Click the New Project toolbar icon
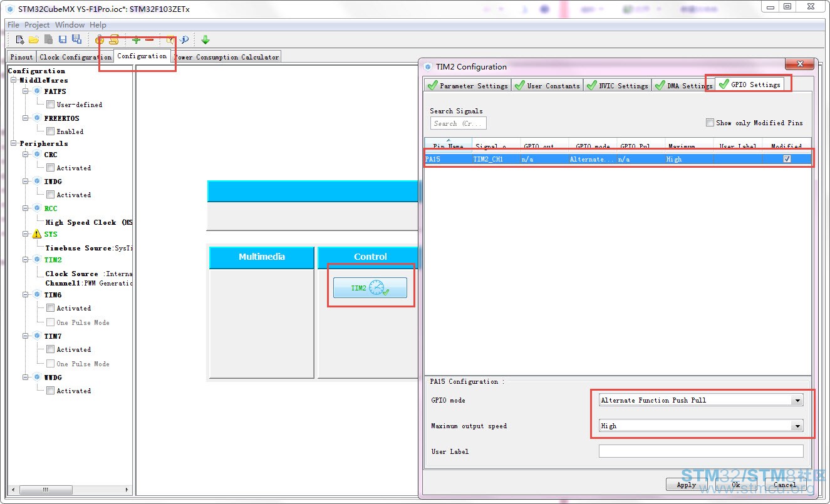The image size is (830, 504). 20,39
